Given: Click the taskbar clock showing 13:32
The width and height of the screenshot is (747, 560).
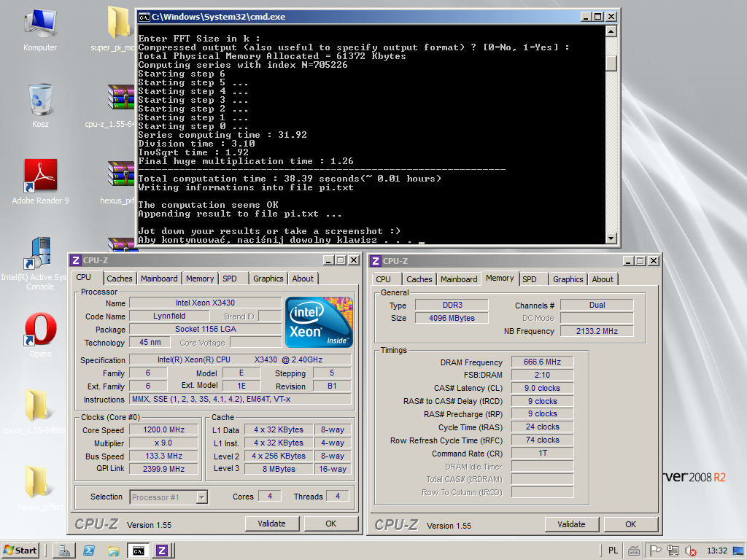Looking at the screenshot, I should pyautogui.click(x=717, y=551).
